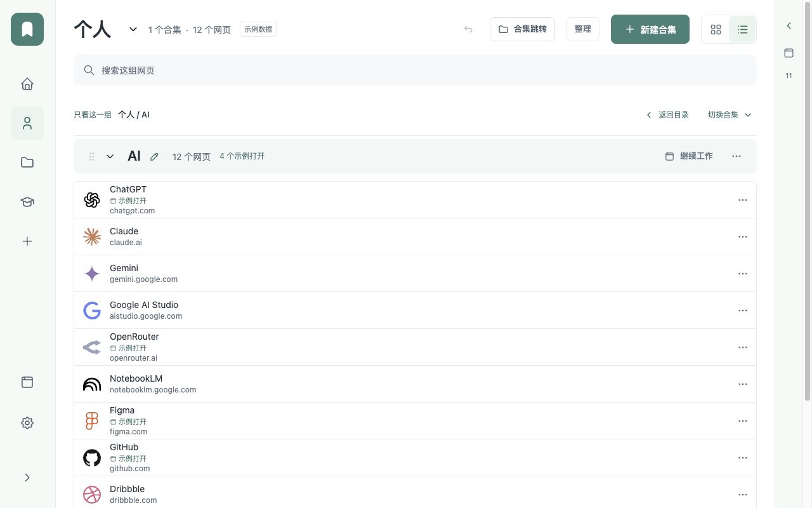Click the window icon in right panel
Image resolution: width=812 pixels, height=508 pixels.
point(789,53)
